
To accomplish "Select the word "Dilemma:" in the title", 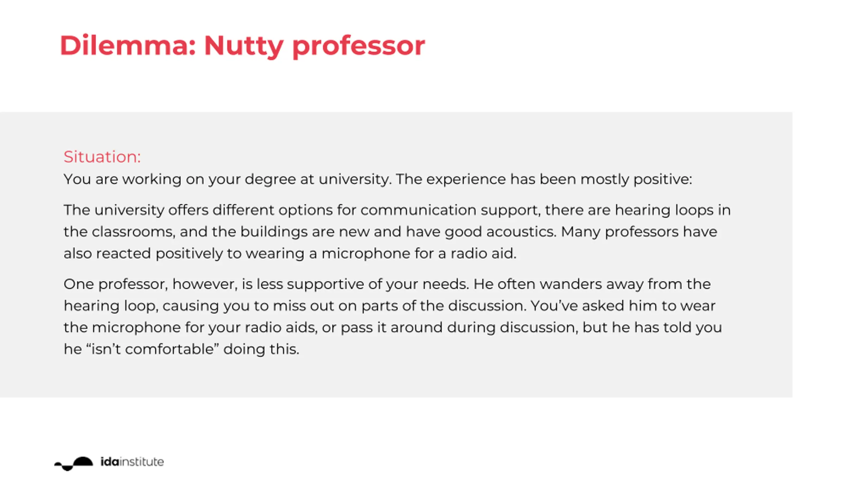I will (x=128, y=45).
